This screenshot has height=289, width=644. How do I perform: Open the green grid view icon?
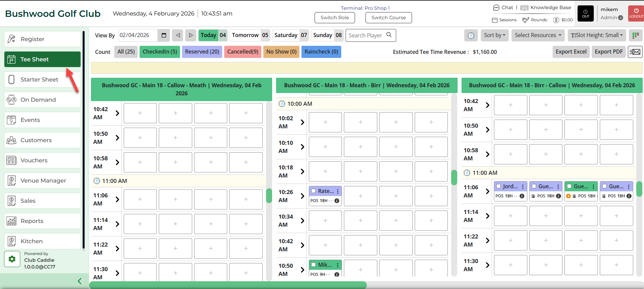click(x=636, y=35)
